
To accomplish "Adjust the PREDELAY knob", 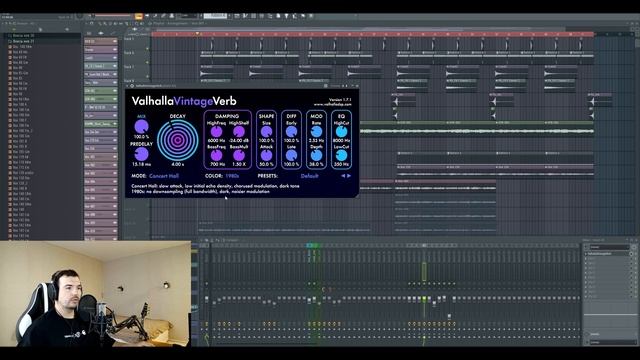I will [141, 154].
